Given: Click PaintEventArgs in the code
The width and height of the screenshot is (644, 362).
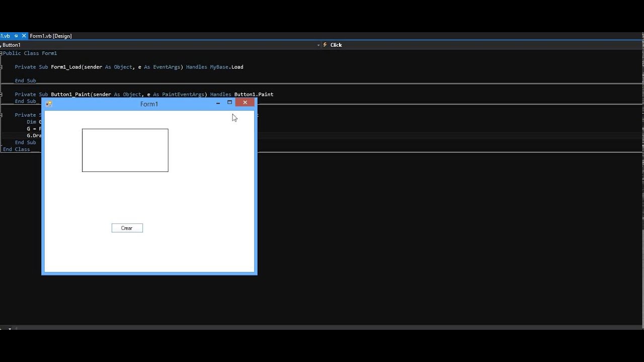Looking at the screenshot, I should point(183,95).
